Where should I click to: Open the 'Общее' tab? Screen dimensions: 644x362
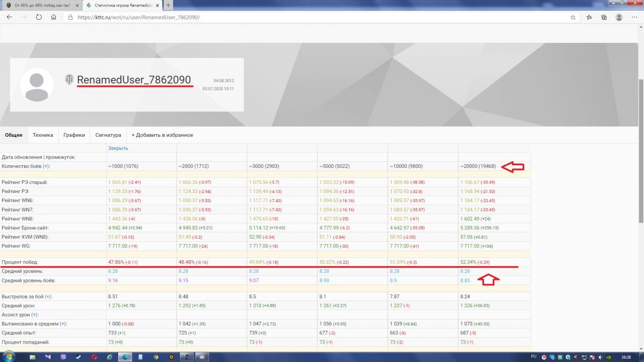click(13, 135)
